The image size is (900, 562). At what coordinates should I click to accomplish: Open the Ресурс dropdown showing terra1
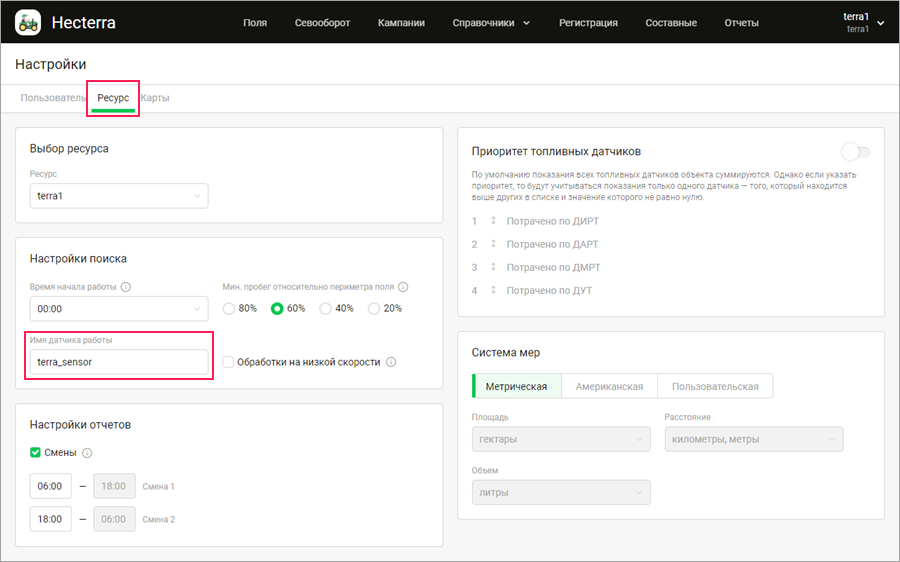pos(119,196)
